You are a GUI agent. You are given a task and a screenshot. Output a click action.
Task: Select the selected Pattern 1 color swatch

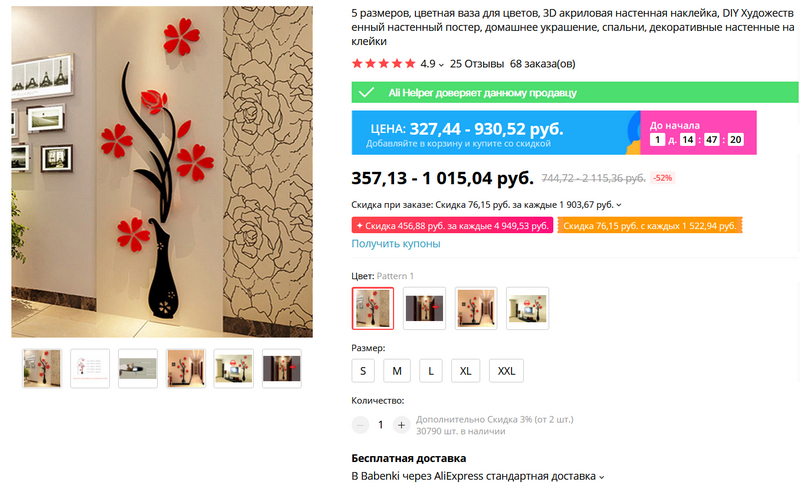(x=373, y=308)
